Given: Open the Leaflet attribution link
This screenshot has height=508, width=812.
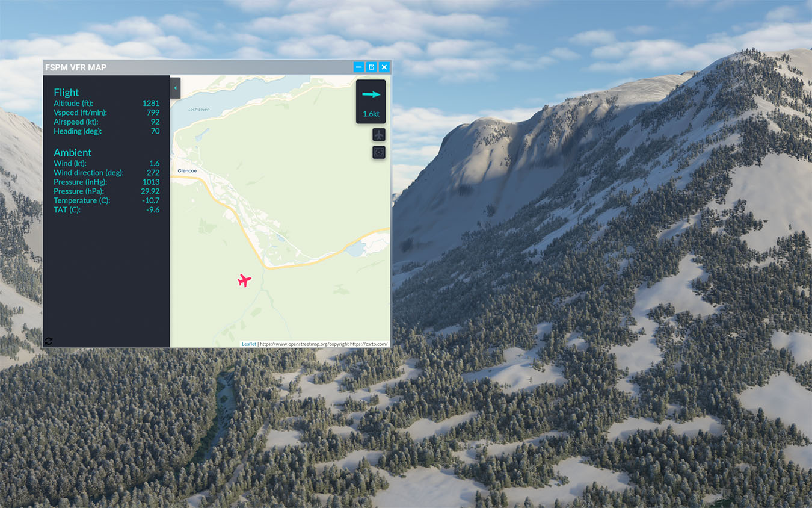Looking at the screenshot, I should (x=249, y=344).
